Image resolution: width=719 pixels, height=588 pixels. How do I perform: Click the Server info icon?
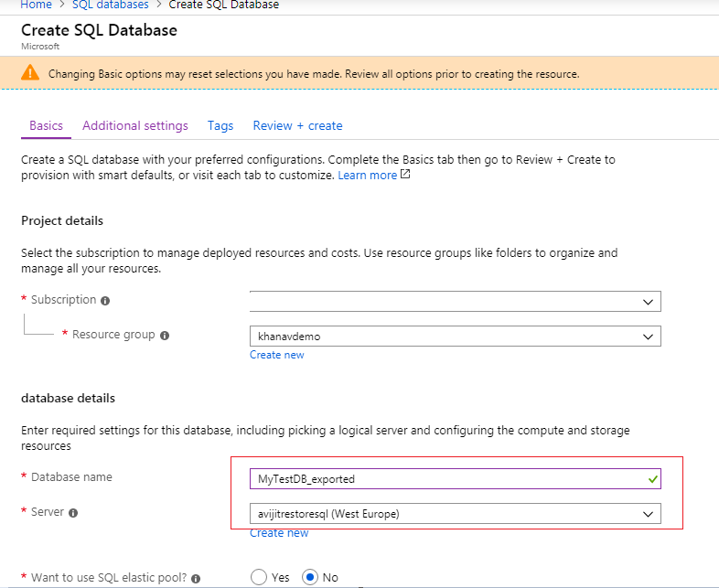[x=73, y=513]
